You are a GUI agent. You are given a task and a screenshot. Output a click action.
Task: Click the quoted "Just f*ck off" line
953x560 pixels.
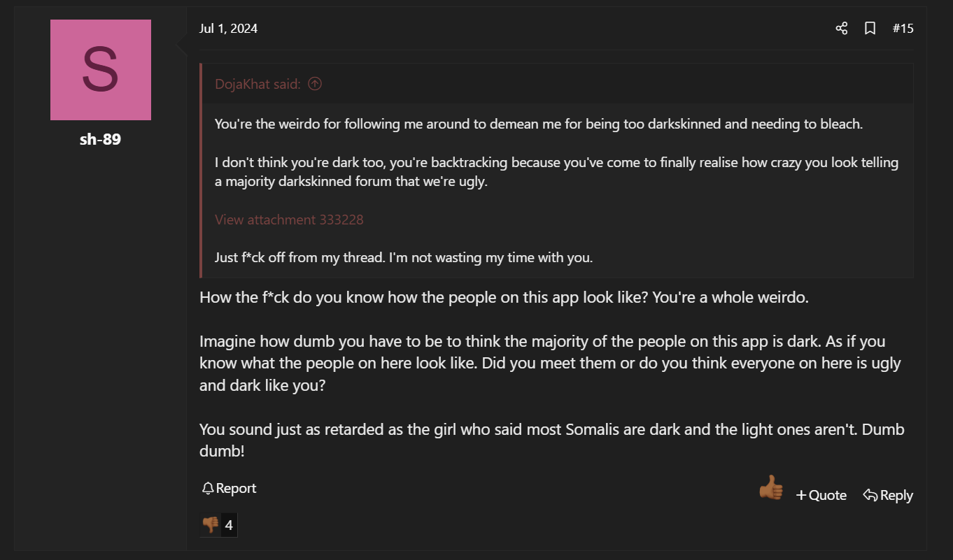click(x=403, y=257)
